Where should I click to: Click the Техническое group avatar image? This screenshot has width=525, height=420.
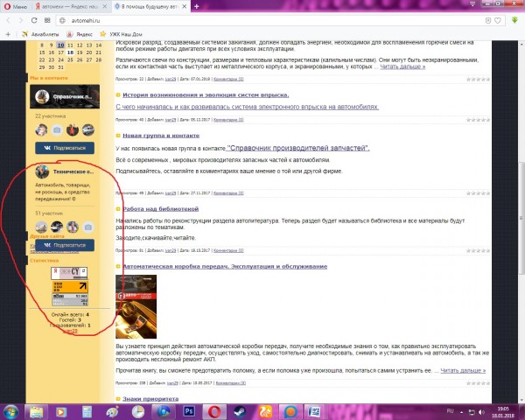(42, 171)
